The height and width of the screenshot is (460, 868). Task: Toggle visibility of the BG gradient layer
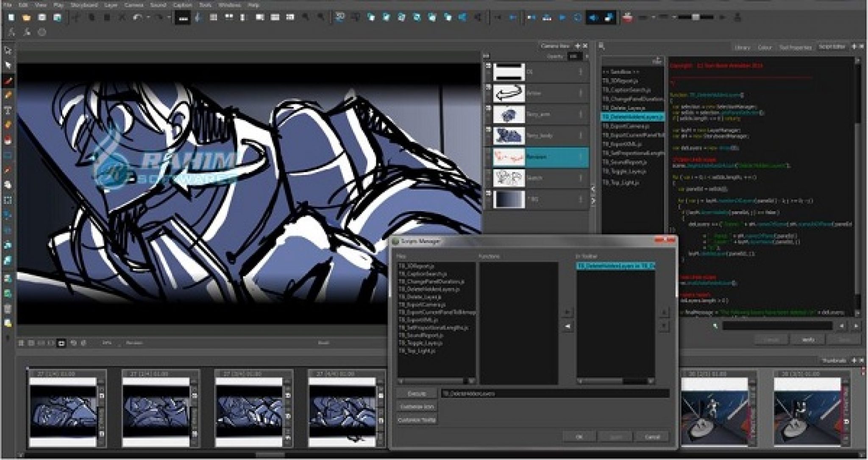coord(488,193)
